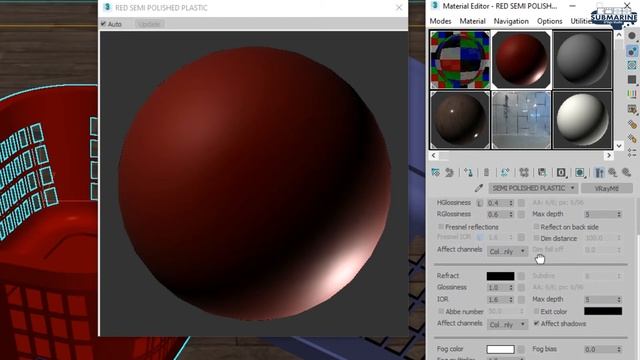Toggle Auto checkbox in preview window
This screenshot has height=360, width=640.
pyautogui.click(x=103, y=24)
